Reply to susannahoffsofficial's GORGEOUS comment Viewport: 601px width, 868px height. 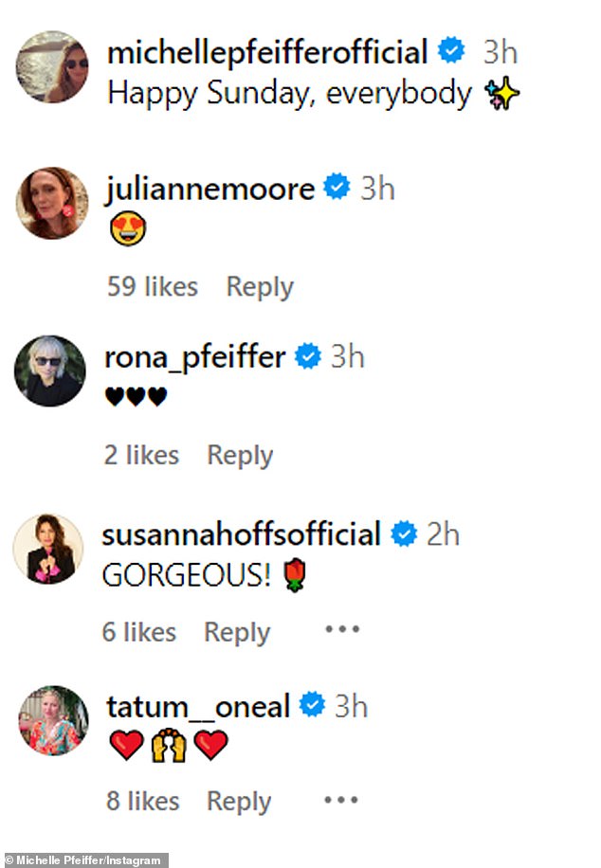(x=237, y=632)
